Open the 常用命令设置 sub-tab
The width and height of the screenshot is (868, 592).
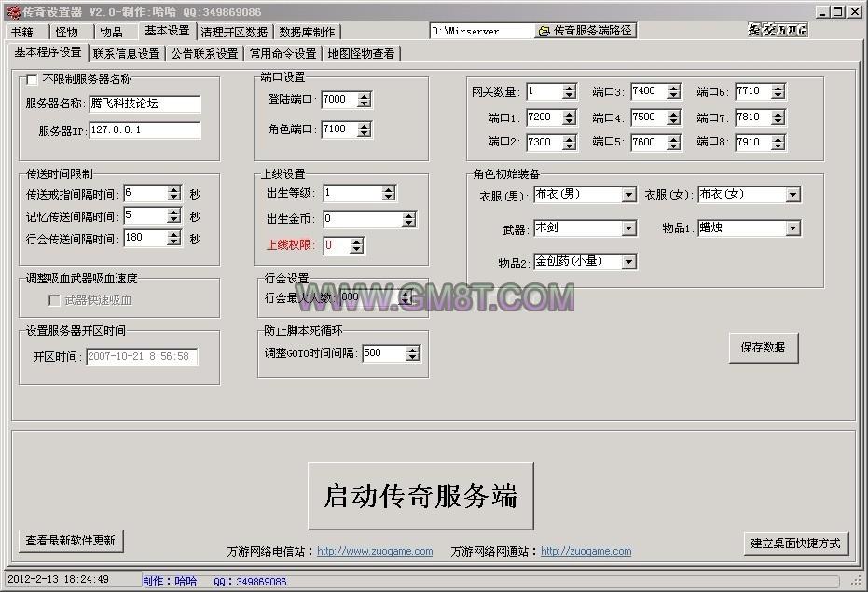coord(282,53)
